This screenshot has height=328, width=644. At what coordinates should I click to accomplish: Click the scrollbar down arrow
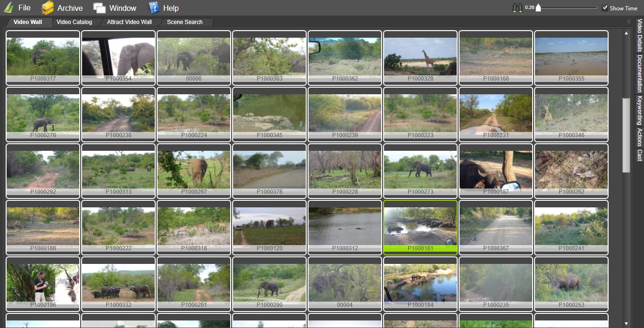(x=626, y=324)
